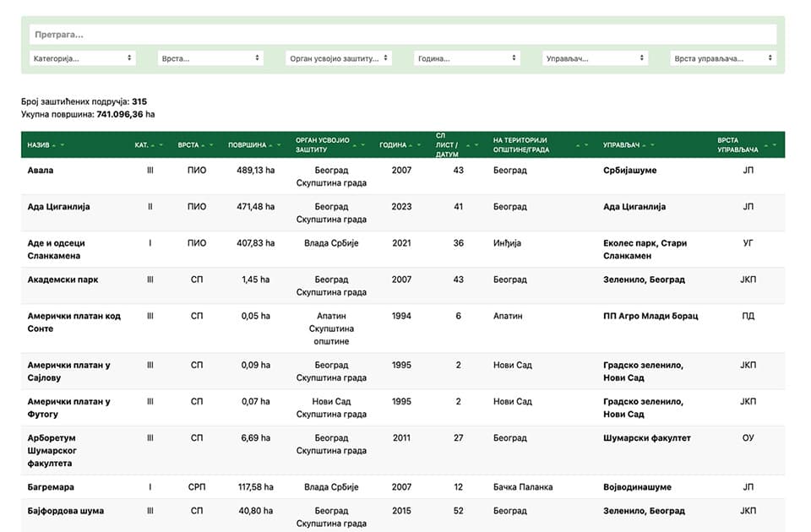Viewport: 811px width, 532px height.
Task: Select the Багремара row name
Action: click(51, 487)
